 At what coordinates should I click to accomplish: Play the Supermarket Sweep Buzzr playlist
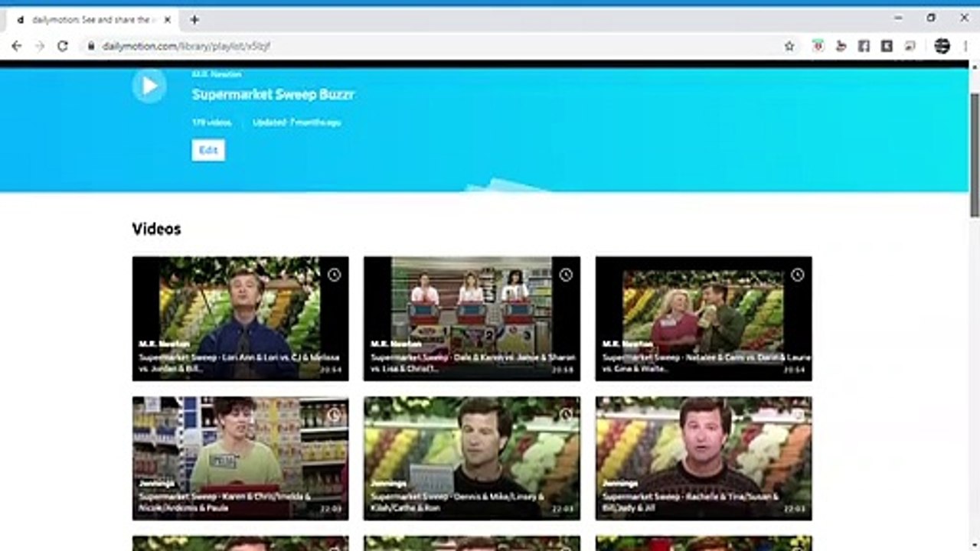(149, 86)
